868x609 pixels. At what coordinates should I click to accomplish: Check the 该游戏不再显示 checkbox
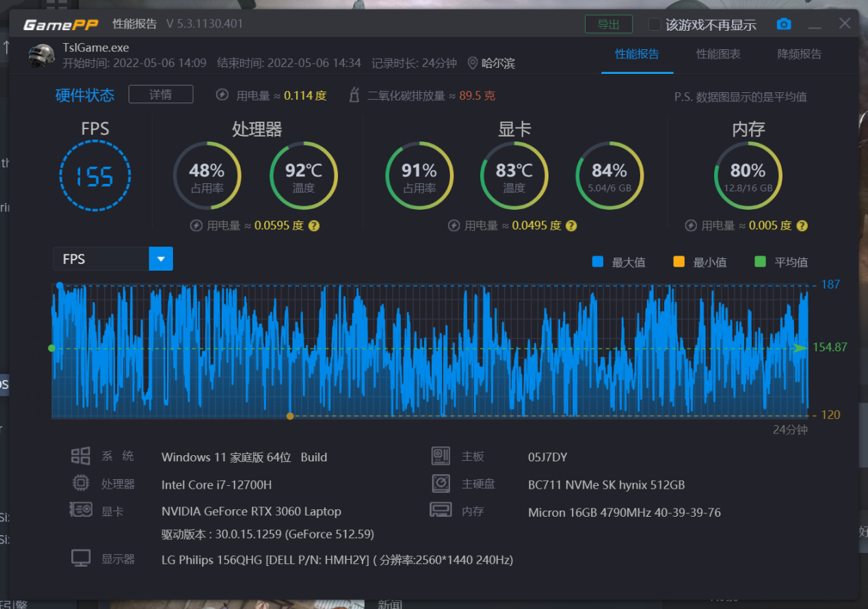(653, 23)
